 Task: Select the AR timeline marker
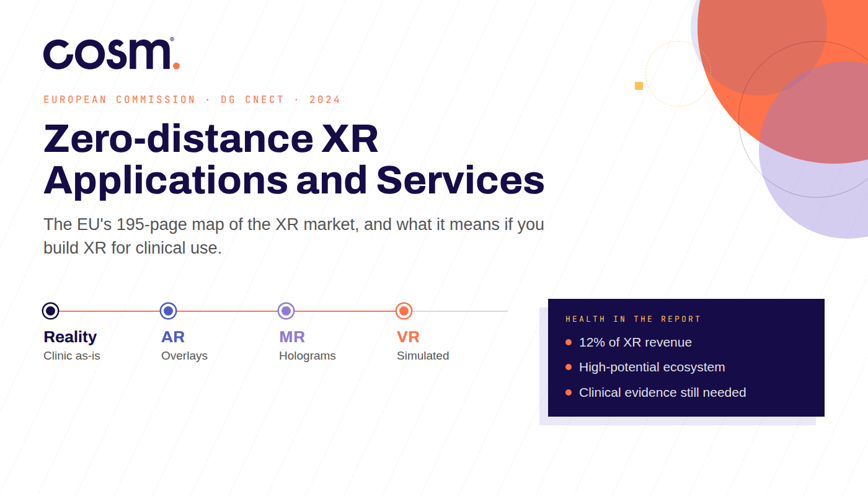[x=168, y=311]
